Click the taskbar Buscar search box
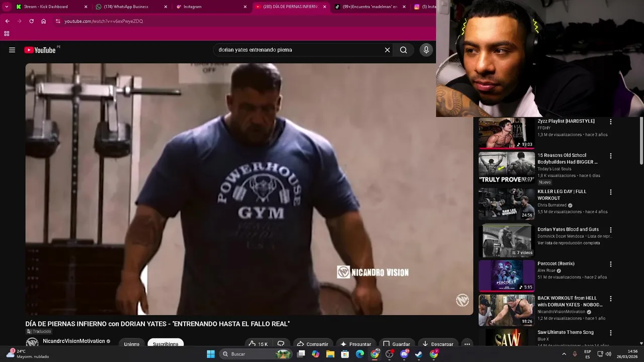The height and width of the screenshot is (362, 644). click(x=257, y=354)
